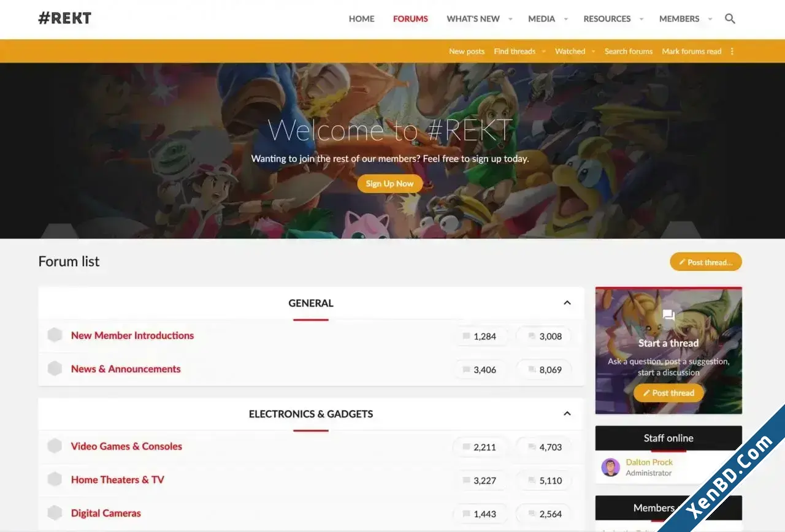Open the Watched dropdown arrow
The width and height of the screenshot is (785, 532).
(593, 51)
